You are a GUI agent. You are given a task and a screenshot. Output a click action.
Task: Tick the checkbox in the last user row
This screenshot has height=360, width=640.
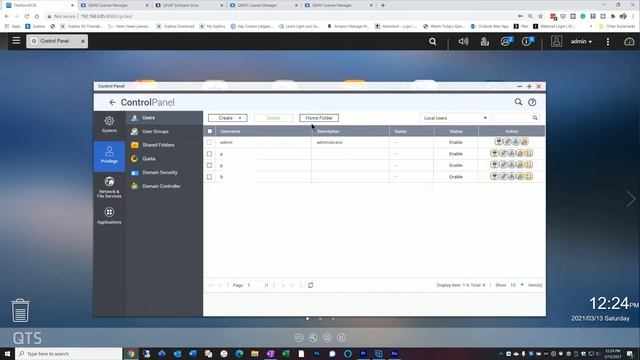[x=209, y=177]
